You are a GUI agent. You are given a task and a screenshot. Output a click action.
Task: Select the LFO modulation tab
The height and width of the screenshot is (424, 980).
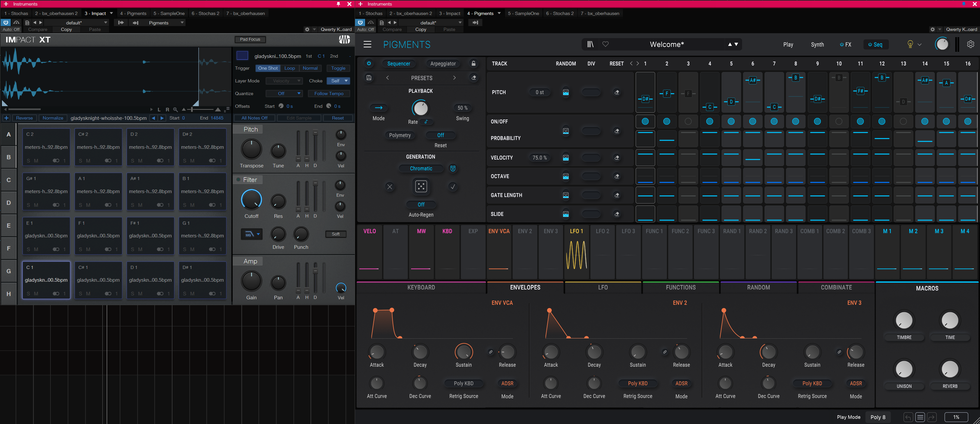tap(602, 287)
